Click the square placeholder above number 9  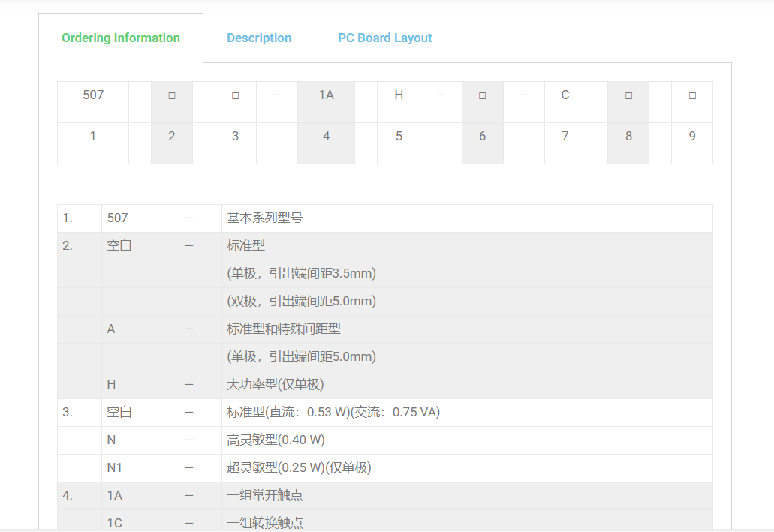[x=692, y=96]
